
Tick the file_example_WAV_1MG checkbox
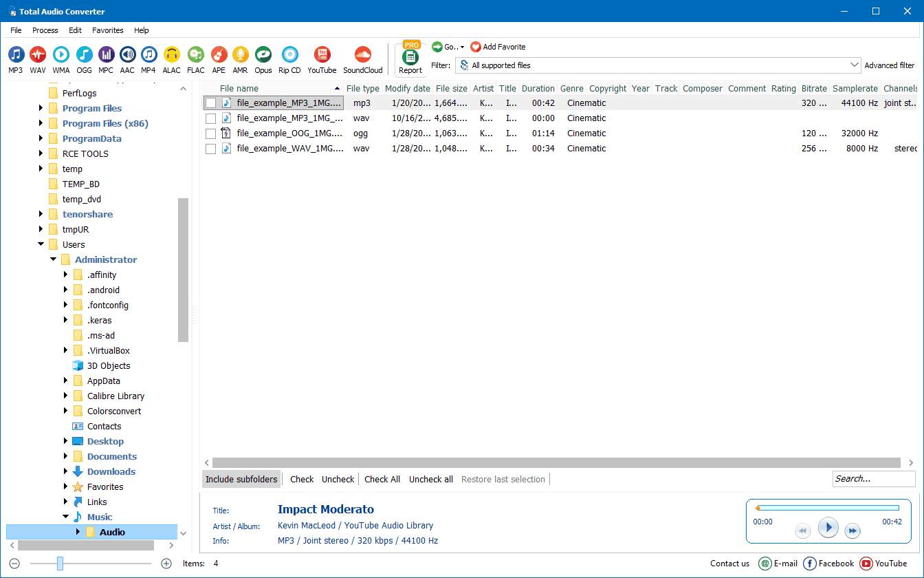click(211, 149)
